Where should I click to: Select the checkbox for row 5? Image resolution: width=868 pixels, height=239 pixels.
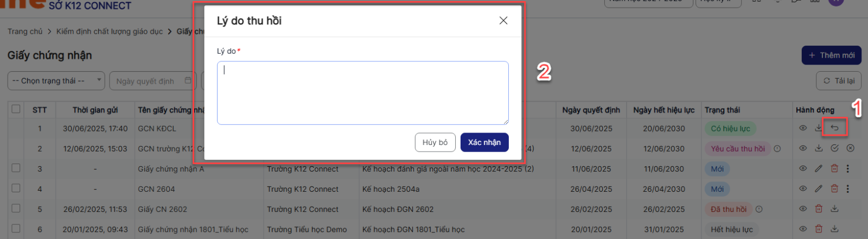pos(16,209)
